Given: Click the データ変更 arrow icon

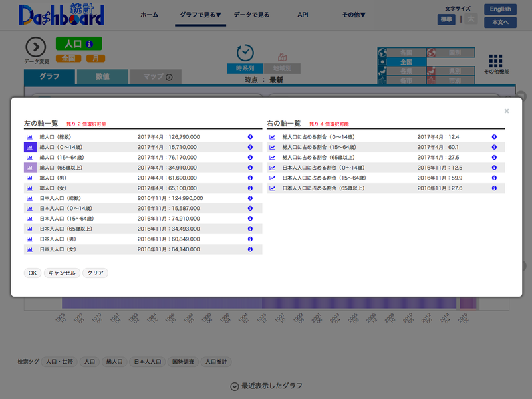Looking at the screenshot, I should [36, 47].
